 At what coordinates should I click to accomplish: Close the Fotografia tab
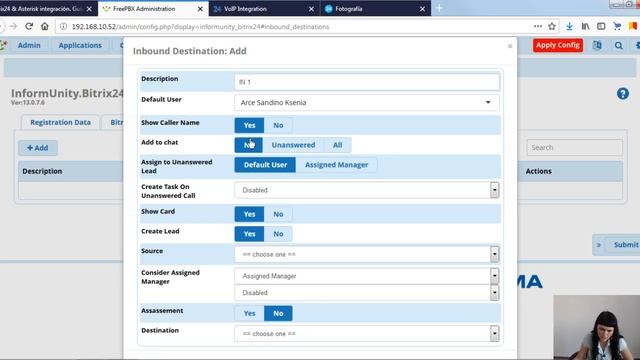coord(422,9)
